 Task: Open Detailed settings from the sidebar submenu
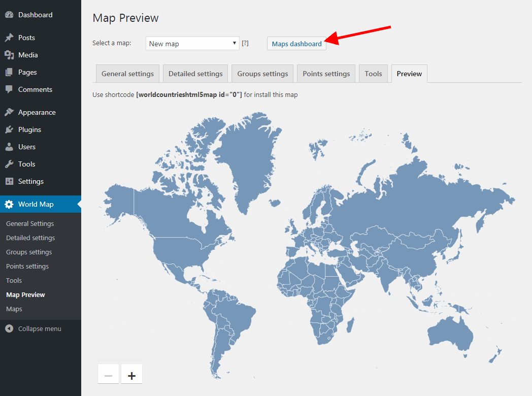pos(30,238)
